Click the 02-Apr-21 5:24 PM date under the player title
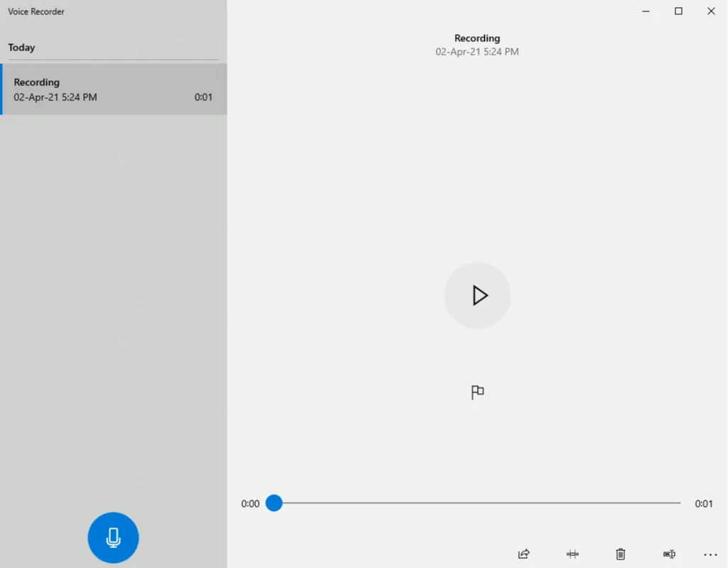 pos(477,52)
